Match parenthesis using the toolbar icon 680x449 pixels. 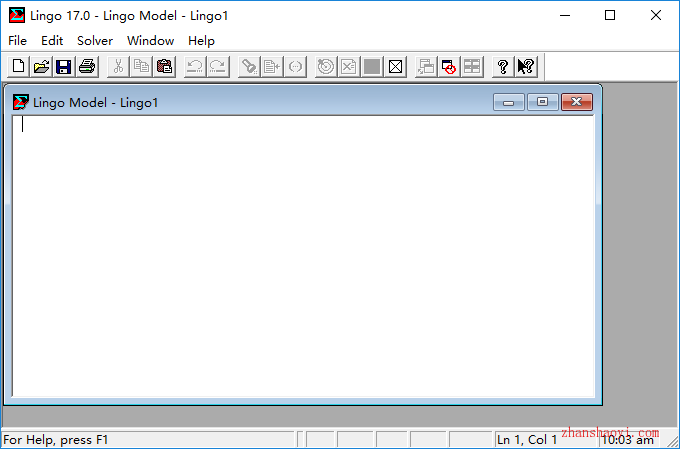pyautogui.click(x=295, y=66)
